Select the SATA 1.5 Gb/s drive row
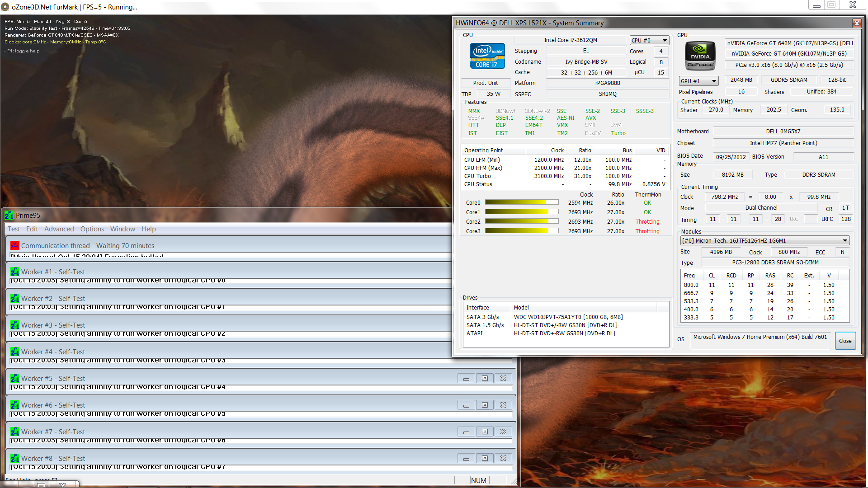The image size is (868, 488). tap(565, 325)
